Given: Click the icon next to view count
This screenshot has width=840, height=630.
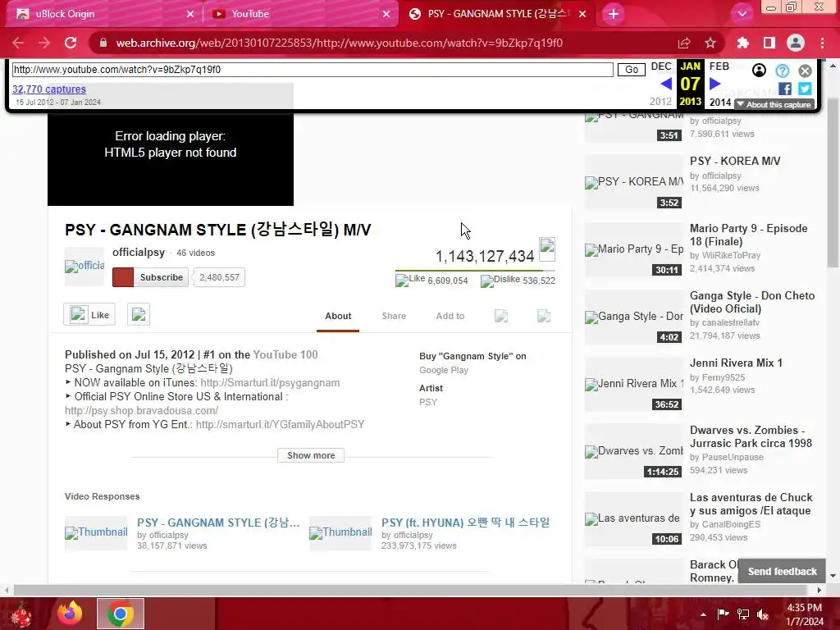Looking at the screenshot, I should tap(547, 249).
